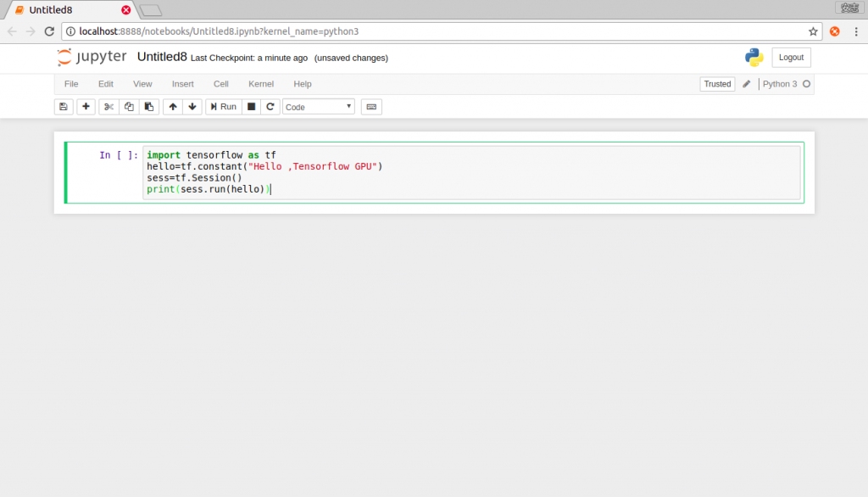
Task: Open the Cell menu
Action: pyautogui.click(x=221, y=84)
